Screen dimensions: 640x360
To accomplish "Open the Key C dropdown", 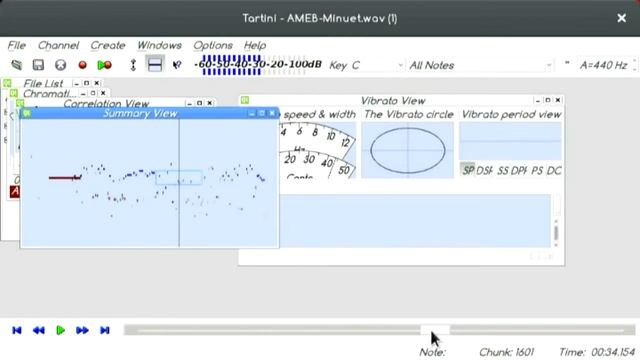I will (366, 65).
